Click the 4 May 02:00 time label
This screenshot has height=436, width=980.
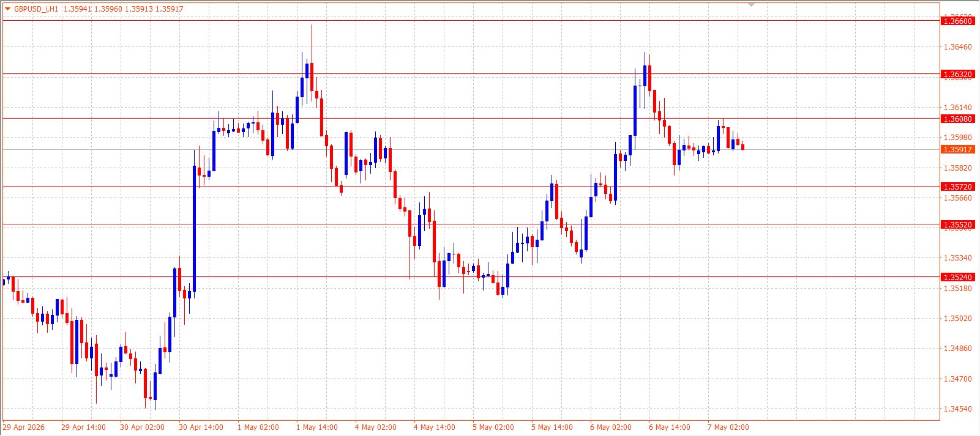[x=376, y=427]
